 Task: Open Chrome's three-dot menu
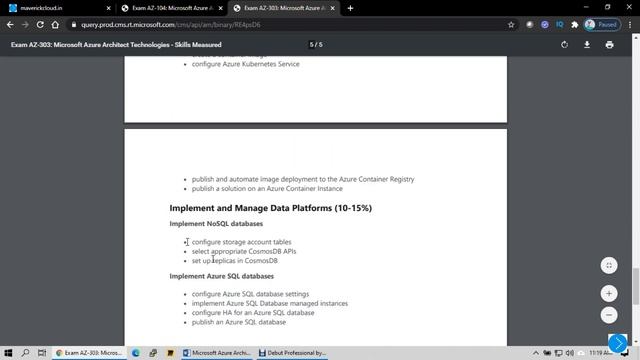[x=630, y=24]
